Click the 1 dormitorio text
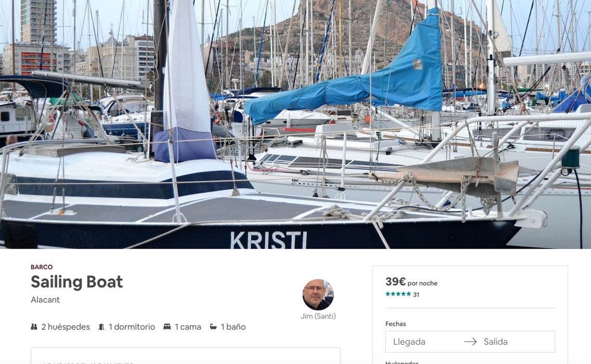591x364 pixels. pyautogui.click(x=131, y=327)
